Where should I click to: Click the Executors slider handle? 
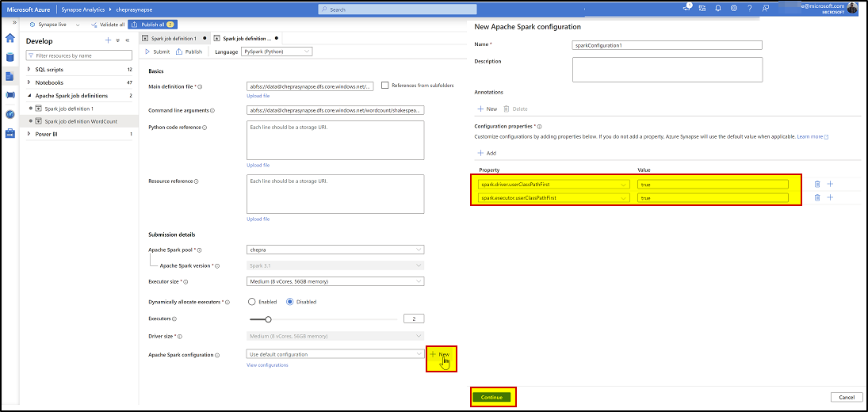tap(268, 319)
